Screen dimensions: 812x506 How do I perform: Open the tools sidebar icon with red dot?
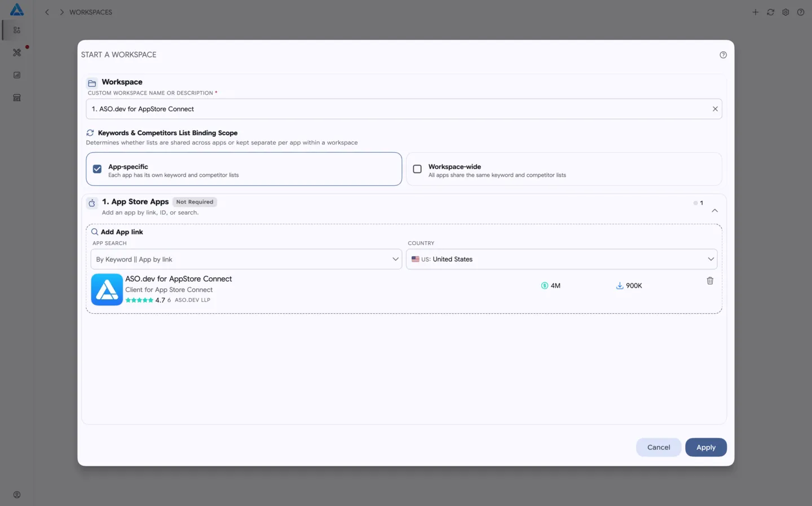[x=17, y=52]
